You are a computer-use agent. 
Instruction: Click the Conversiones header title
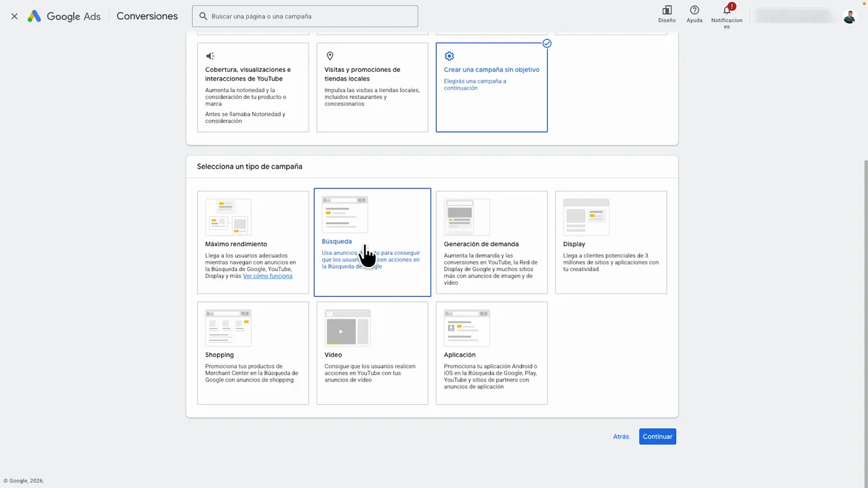tap(147, 16)
